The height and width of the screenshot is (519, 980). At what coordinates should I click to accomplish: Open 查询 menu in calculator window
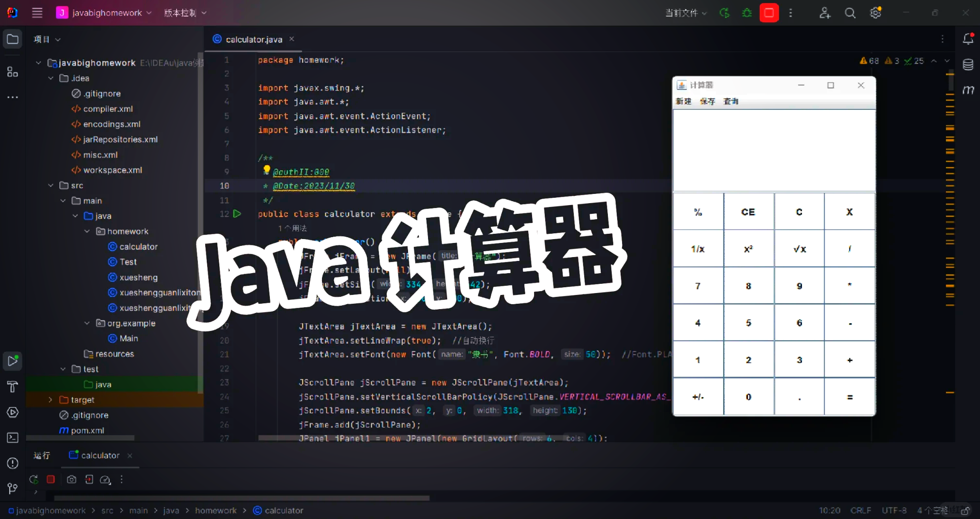731,101
